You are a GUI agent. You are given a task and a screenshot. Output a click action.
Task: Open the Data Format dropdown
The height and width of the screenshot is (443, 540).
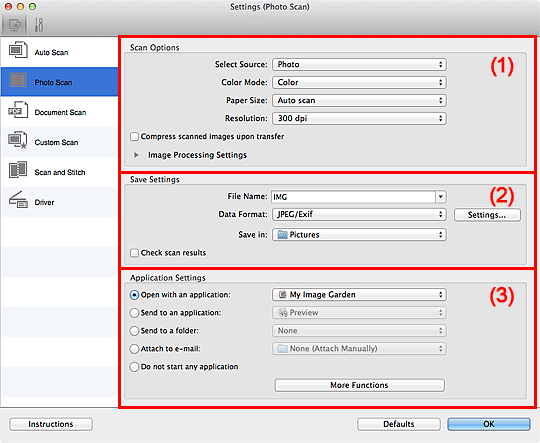[359, 214]
